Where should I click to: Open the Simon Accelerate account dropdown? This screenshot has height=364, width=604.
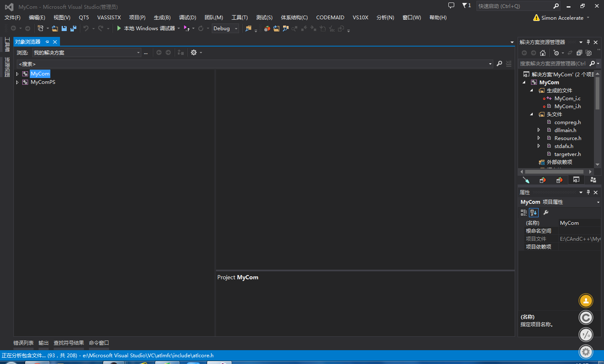tap(562, 18)
